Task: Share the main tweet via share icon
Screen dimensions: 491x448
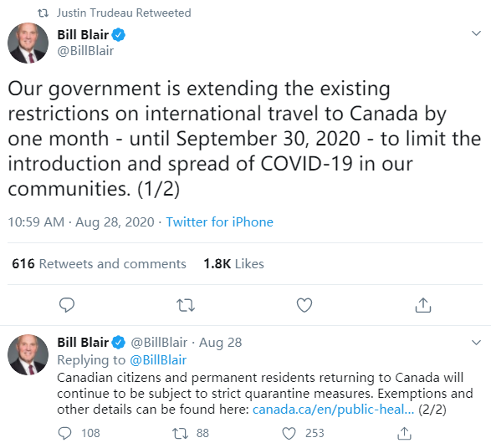Action: (423, 305)
